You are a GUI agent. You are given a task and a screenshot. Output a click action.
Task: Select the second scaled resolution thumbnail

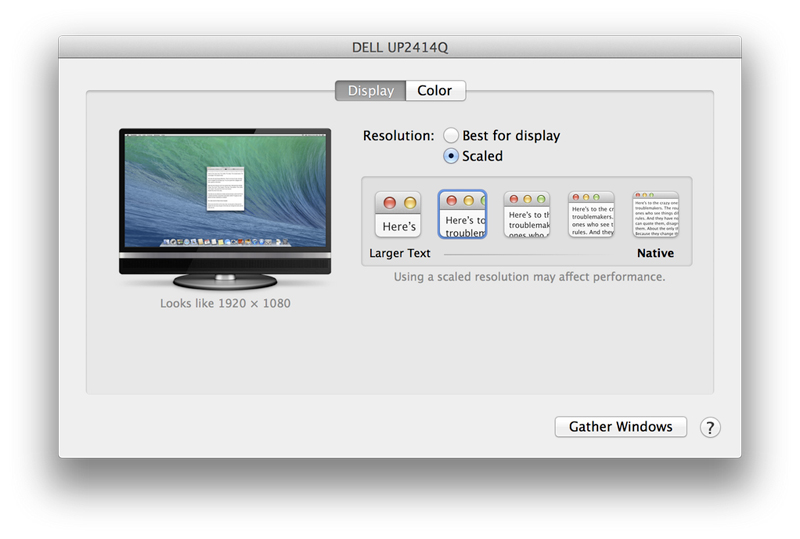coord(462,214)
